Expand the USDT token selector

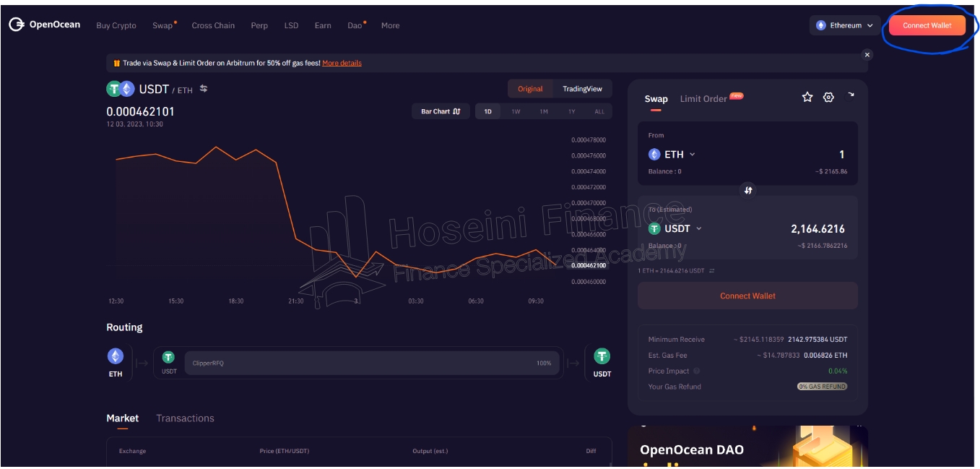pyautogui.click(x=675, y=228)
